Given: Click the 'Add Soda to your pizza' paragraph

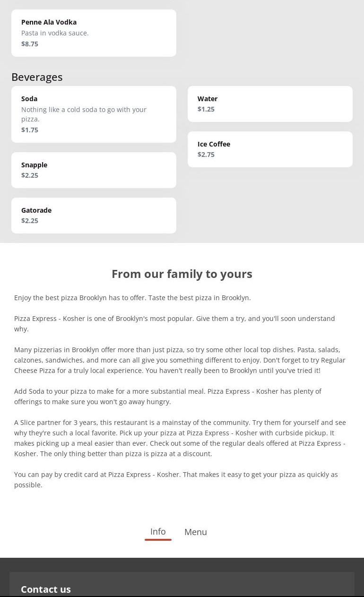Looking at the screenshot, I should coord(168,396).
